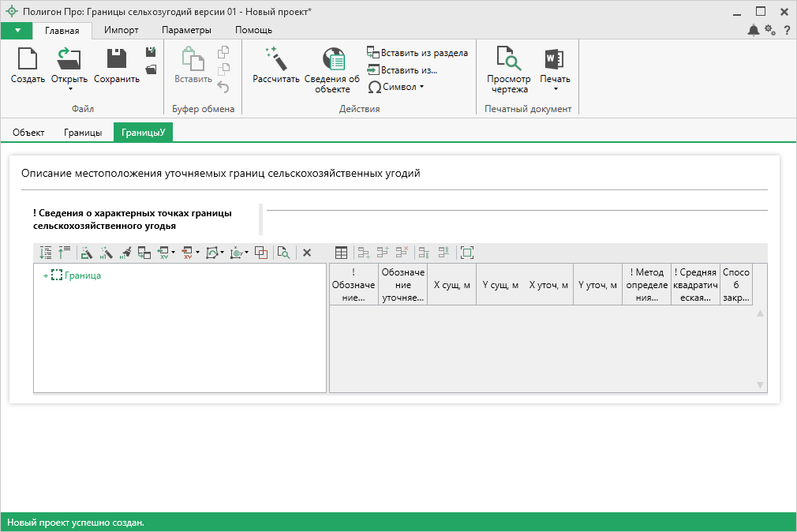The width and height of the screenshot is (797, 532).
Task: Expand the Граница tree node
Action: click(45, 275)
